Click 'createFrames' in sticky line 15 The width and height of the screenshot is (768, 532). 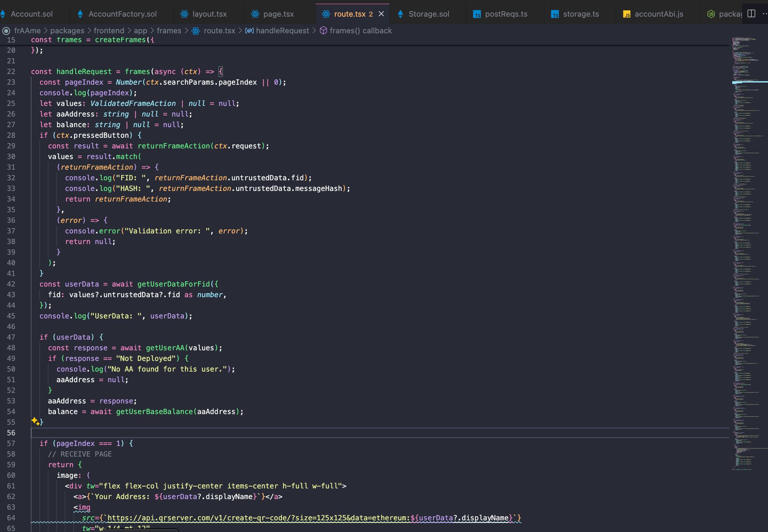coord(120,40)
